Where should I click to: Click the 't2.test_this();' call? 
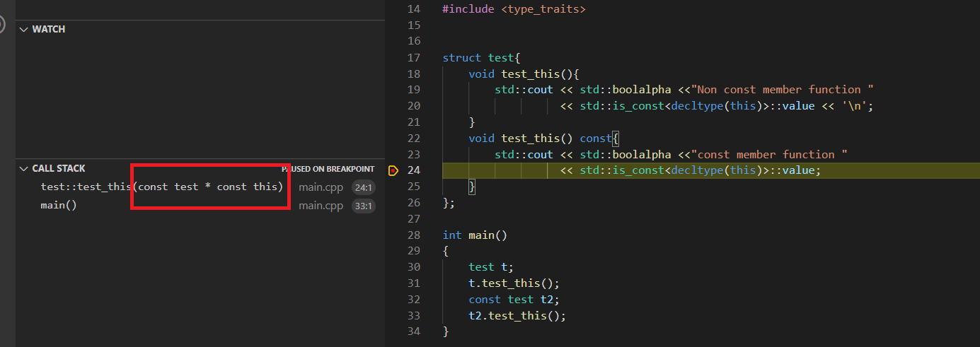point(517,316)
